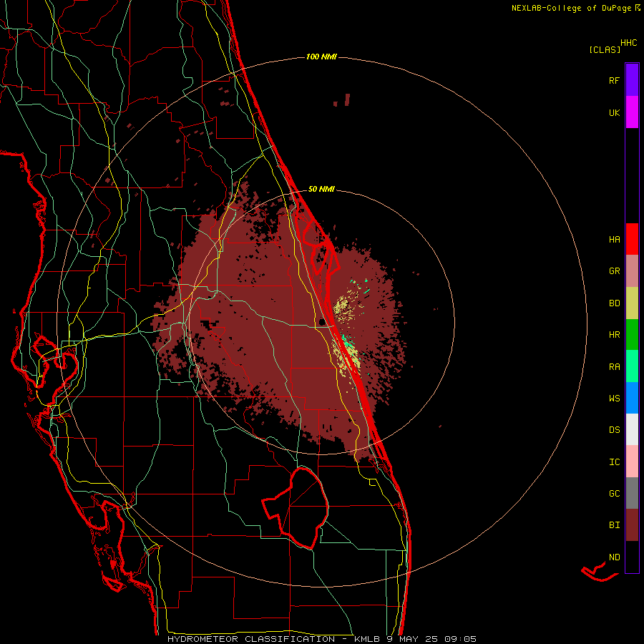Click the "100 NMI" range ring label

tap(321, 57)
